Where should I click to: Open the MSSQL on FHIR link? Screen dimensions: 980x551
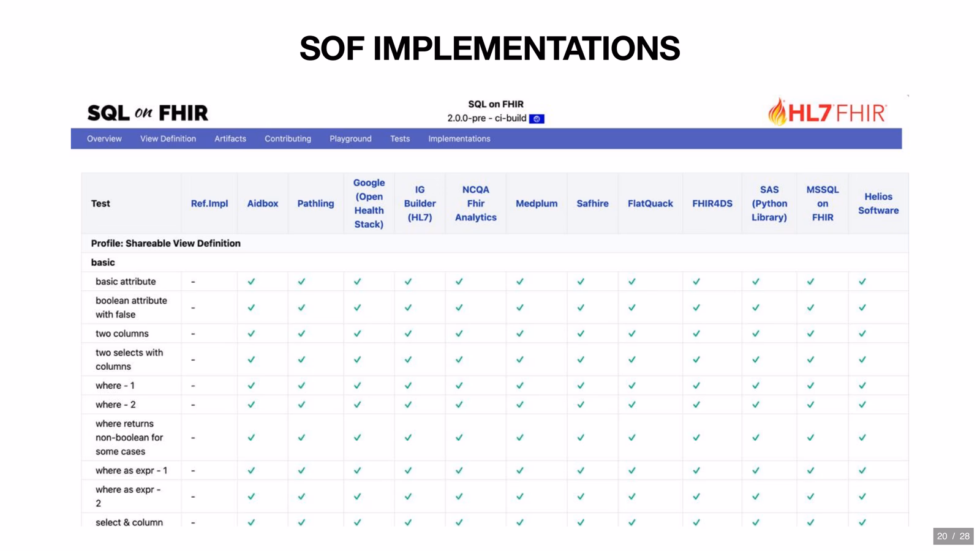[x=823, y=203]
